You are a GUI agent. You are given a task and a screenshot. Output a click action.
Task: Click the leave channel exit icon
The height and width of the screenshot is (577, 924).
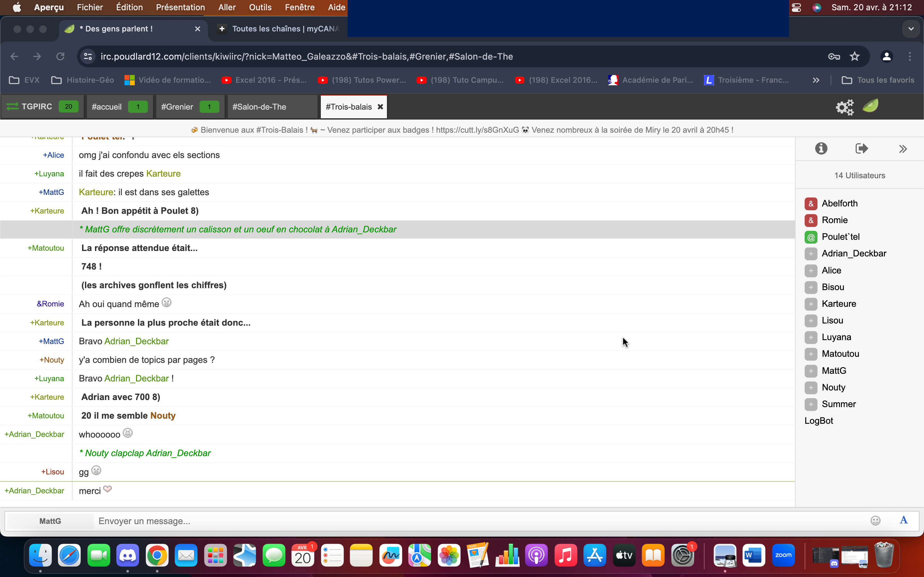(x=861, y=148)
